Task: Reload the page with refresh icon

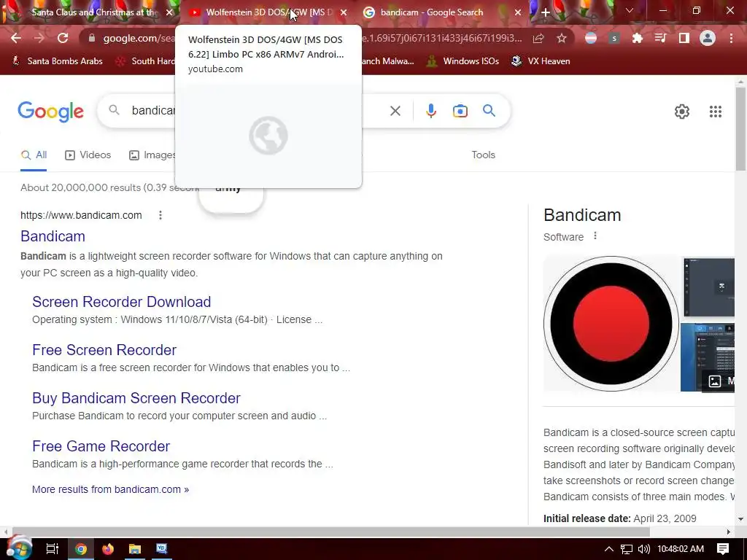Action: (63, 38)
